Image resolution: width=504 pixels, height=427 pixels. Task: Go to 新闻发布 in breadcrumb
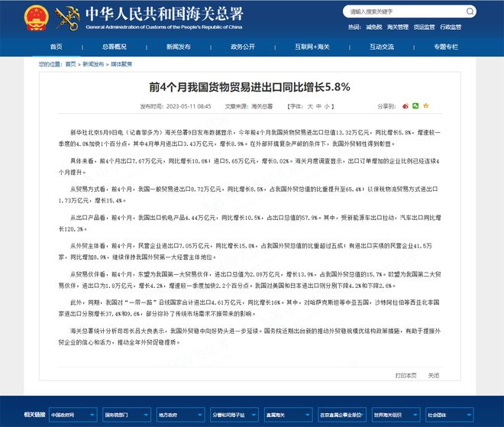tap(93, 64)
